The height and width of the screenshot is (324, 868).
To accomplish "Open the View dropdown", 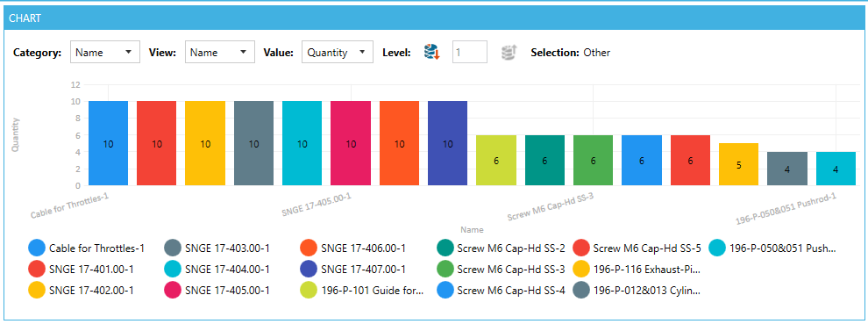I will (220, 52).
